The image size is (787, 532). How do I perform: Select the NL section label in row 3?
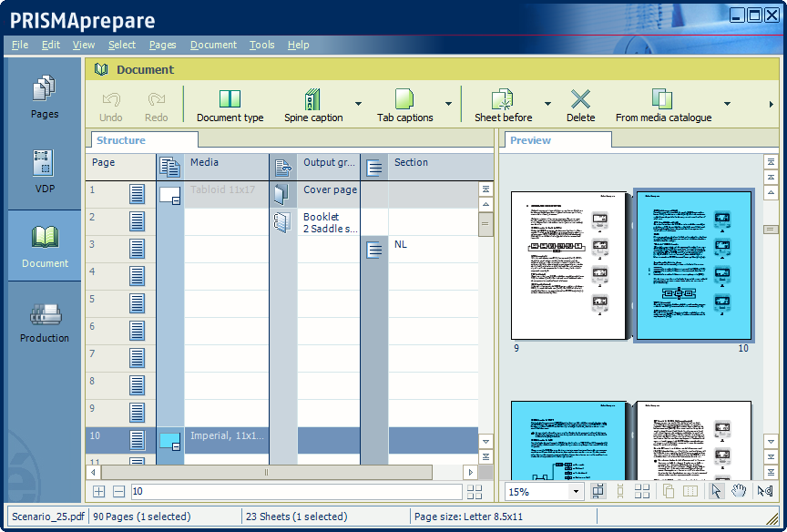pos(401,244)
